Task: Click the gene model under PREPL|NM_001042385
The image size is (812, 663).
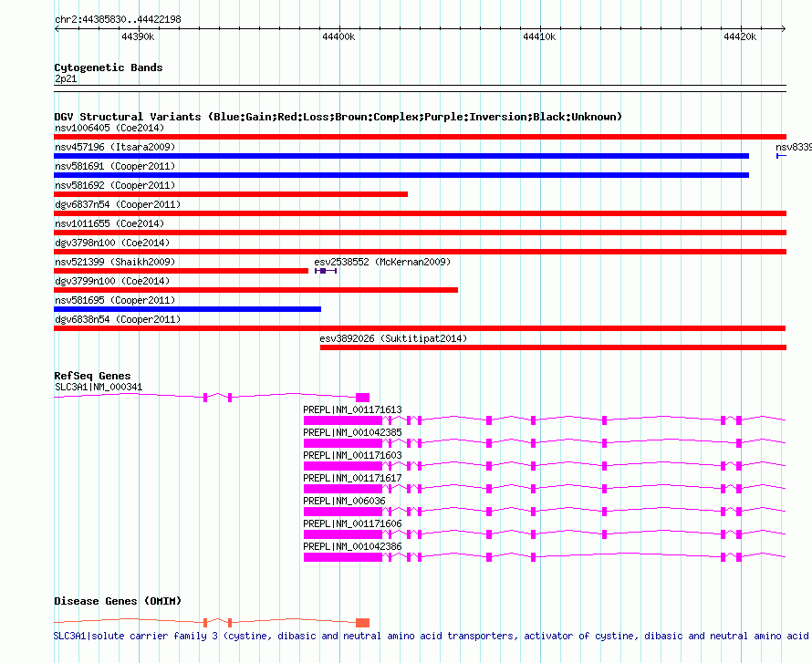Action: coord(545,443)
